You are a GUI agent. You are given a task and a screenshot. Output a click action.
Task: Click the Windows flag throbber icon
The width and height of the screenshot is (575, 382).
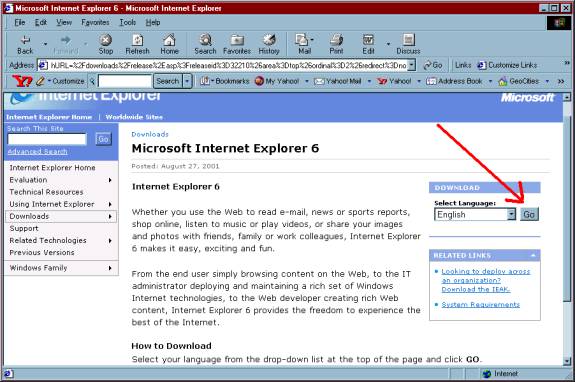[558, 23]
